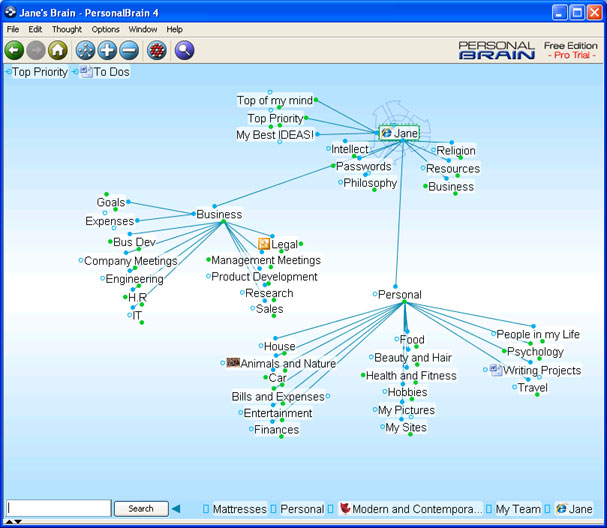Open the Thought menu

coord(67,29)
